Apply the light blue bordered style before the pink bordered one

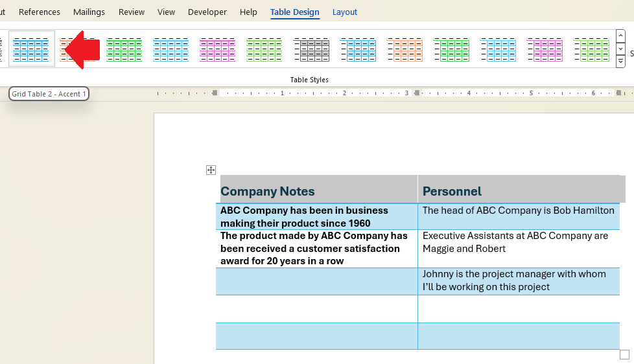(x=498, y=49)
